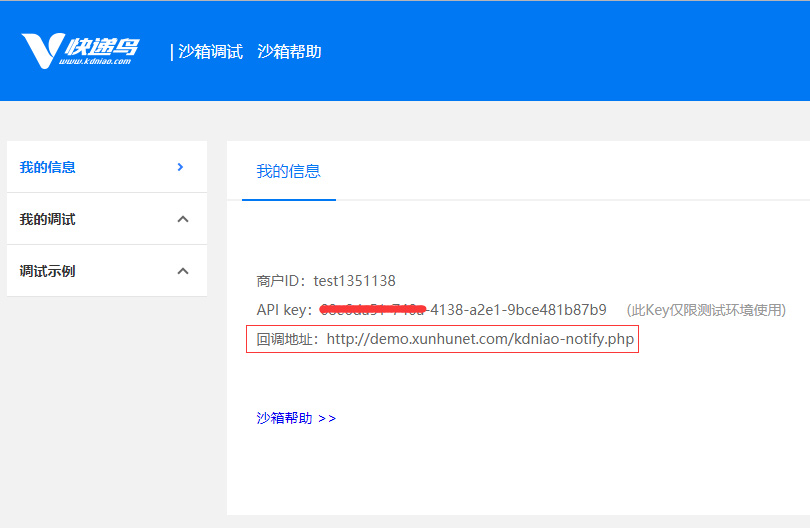The height and width of the screenshot is (528, 810).
Task: Click the Kdniao bird logo icon
Action: coord(40,51)
